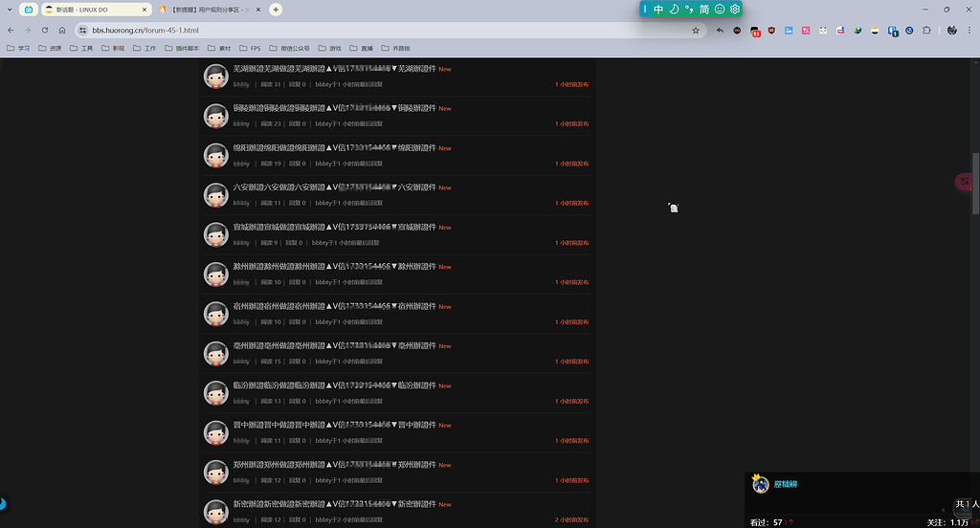The width and height of the screenshot is (980, 528).
Task: Open the 游戏 bookmarks folder
Action: click(330, 48)
